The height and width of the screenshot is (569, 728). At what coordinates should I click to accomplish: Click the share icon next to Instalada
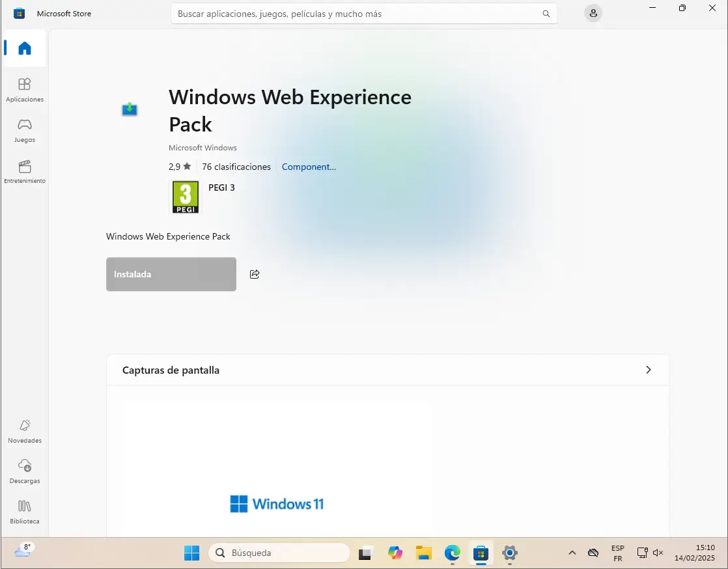255,274
